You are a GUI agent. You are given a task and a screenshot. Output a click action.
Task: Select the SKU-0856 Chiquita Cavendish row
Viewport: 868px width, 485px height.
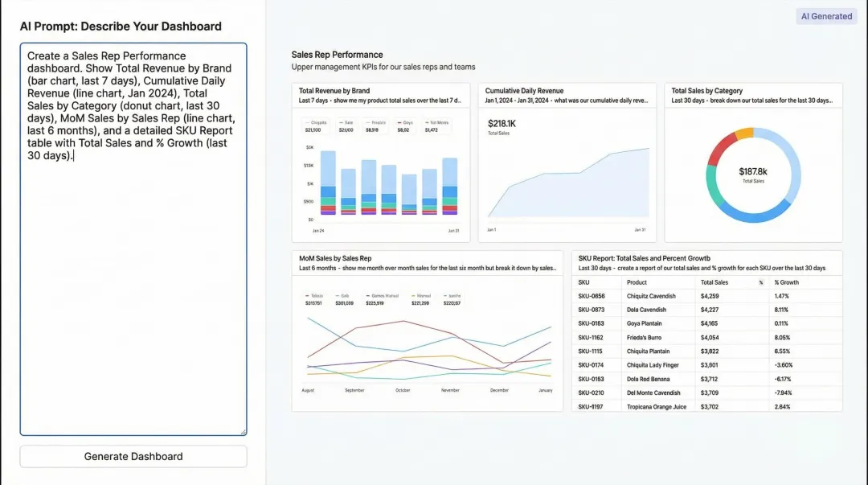pos(691,297)
